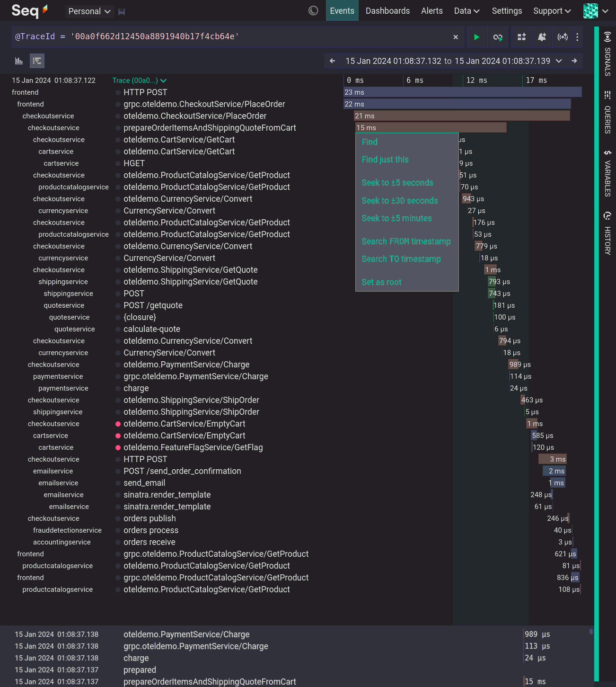Open the QUERIES side panel
The height and width of the screenshot is (687, 616).
coord(607,113)
